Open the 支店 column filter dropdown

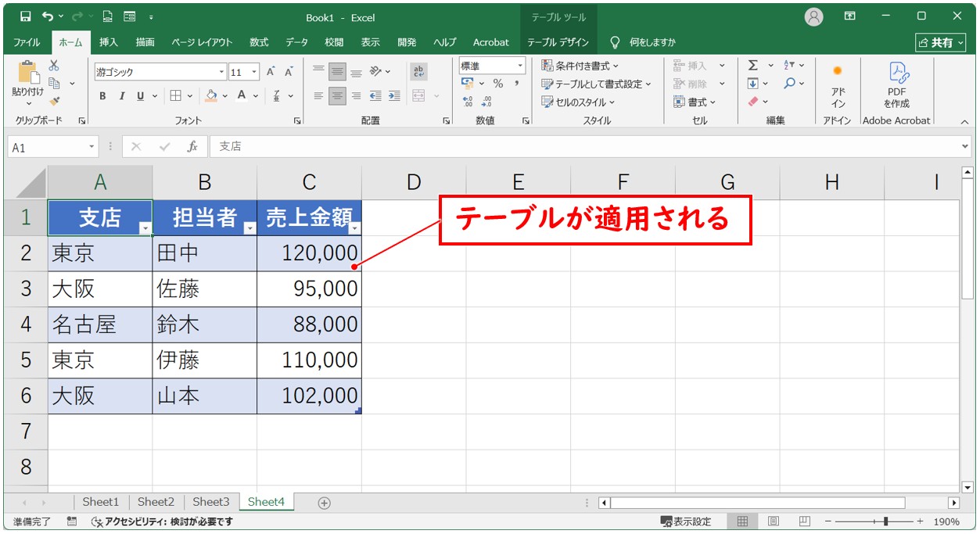coord(144,228)
